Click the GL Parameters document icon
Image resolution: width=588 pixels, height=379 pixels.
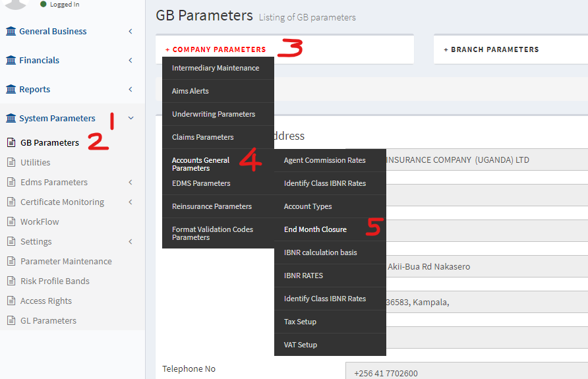(x=10, y=320)
